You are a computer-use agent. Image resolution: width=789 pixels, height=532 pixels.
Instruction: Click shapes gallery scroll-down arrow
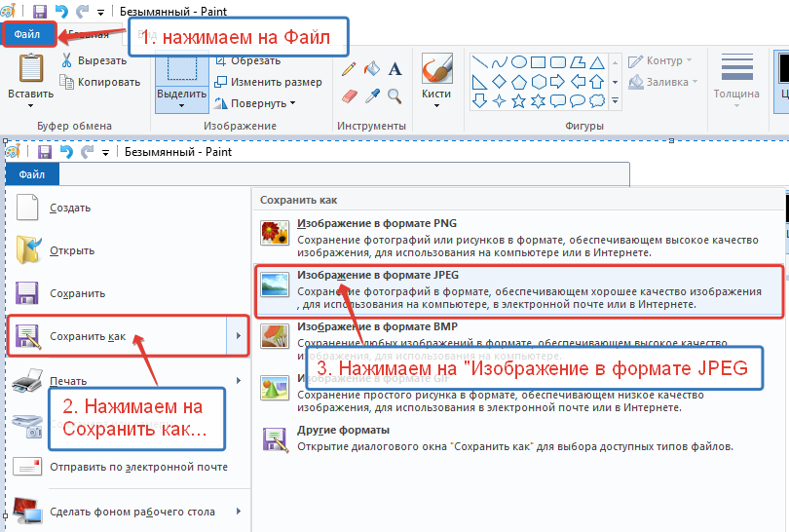tap(615, 82)
